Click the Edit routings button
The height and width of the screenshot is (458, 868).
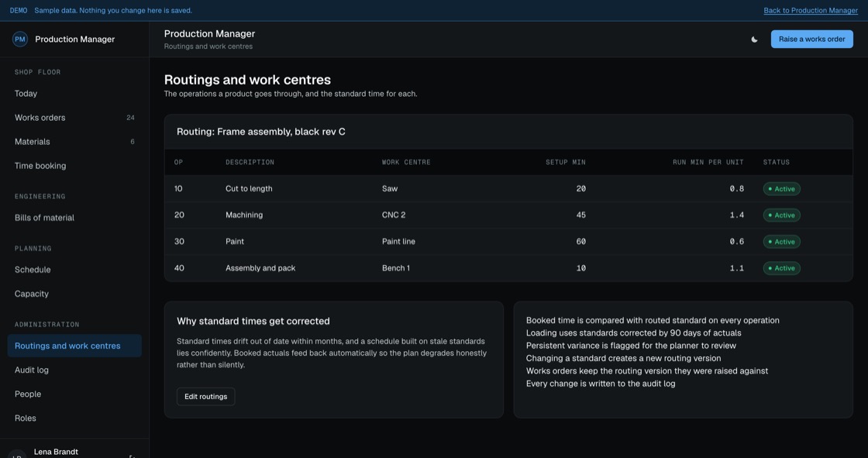pyautogui.click(x=205, y=397)
